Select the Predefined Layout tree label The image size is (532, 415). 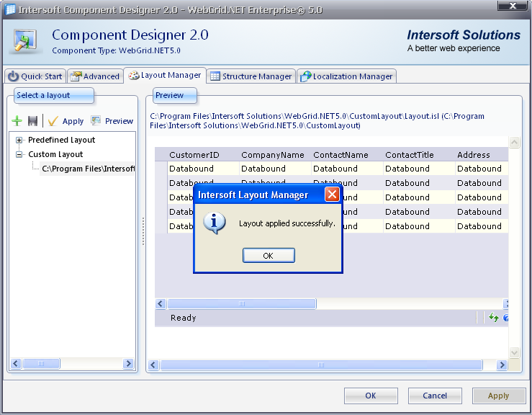tap(61, 140)
